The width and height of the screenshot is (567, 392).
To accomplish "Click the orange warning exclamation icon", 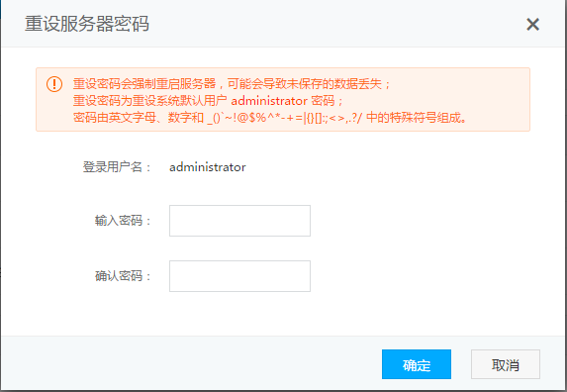I will click(x=54, y=84).
